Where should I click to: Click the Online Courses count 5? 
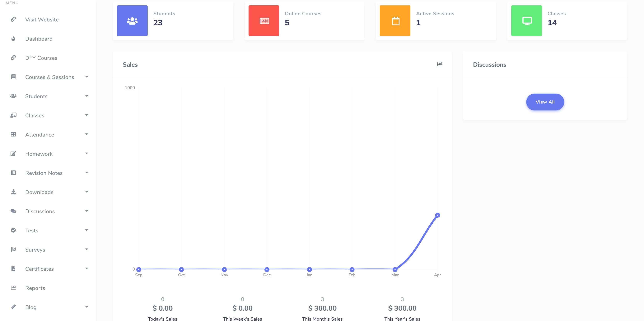pos(287,23)
